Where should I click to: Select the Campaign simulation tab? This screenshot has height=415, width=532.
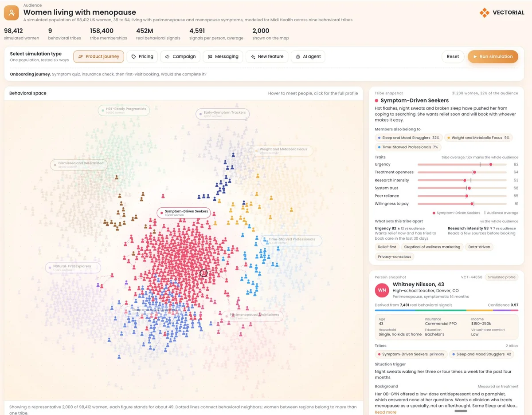[180, 56]
